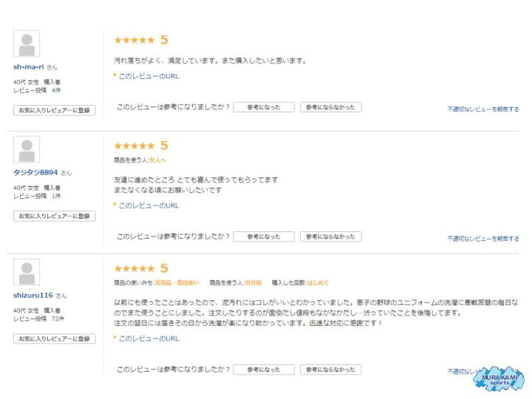Click the MURAKAMI sports logo
The width and height of the screenshot is (532, 399).
(498, 378)
